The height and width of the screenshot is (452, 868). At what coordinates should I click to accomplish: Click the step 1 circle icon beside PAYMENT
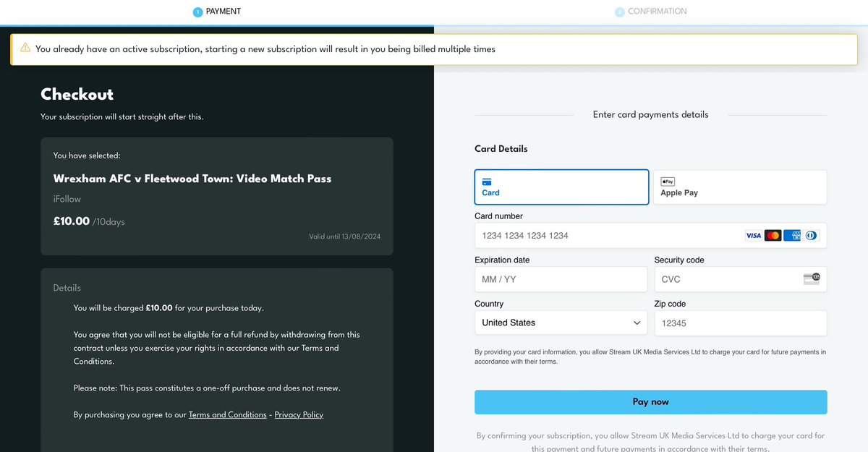[197, 12]
